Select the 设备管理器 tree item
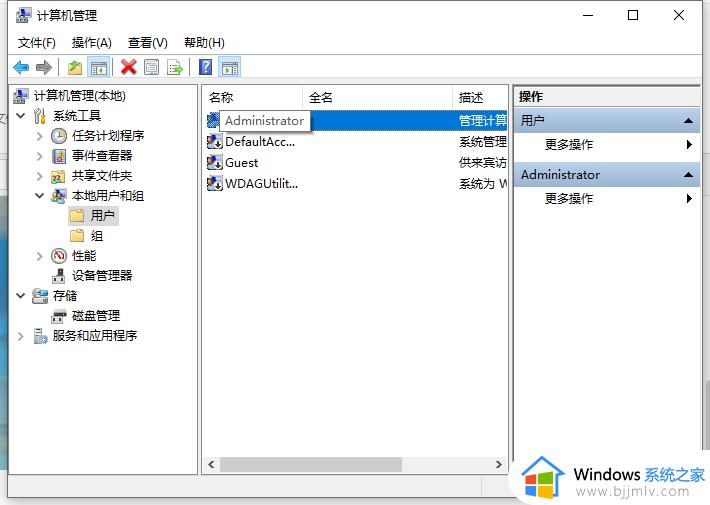This screenshot has height=505, width=710. tap(102, 276)
